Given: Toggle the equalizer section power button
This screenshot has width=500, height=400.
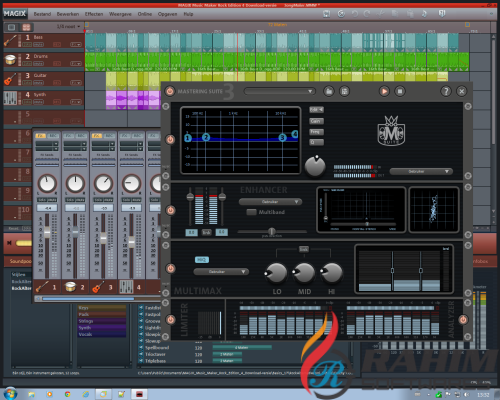Looking at the screenshot, I should point(170,139).
